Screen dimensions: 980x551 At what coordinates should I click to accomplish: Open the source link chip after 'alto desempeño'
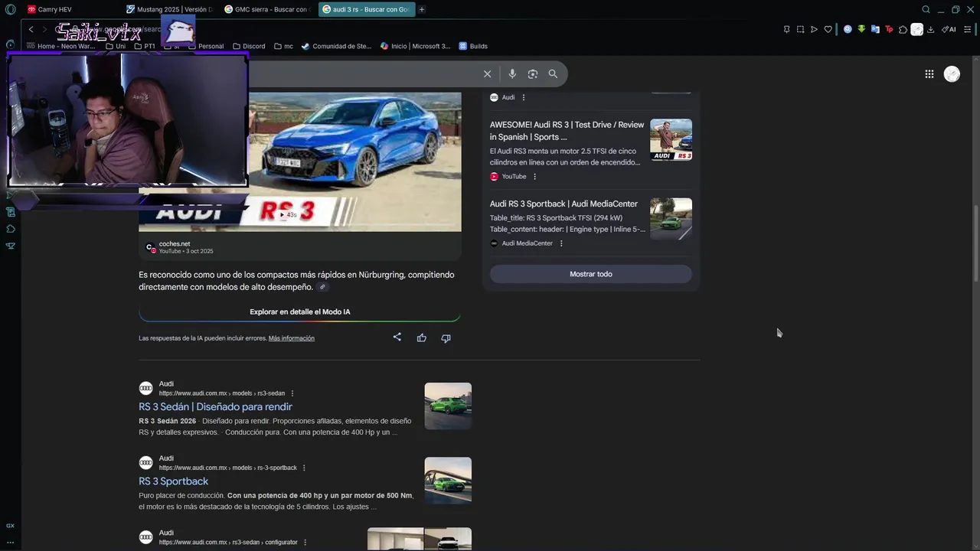tap(322, 287)
